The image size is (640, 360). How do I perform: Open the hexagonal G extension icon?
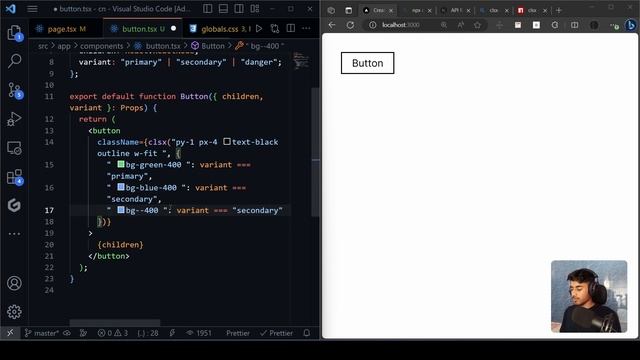click(14, 205)
